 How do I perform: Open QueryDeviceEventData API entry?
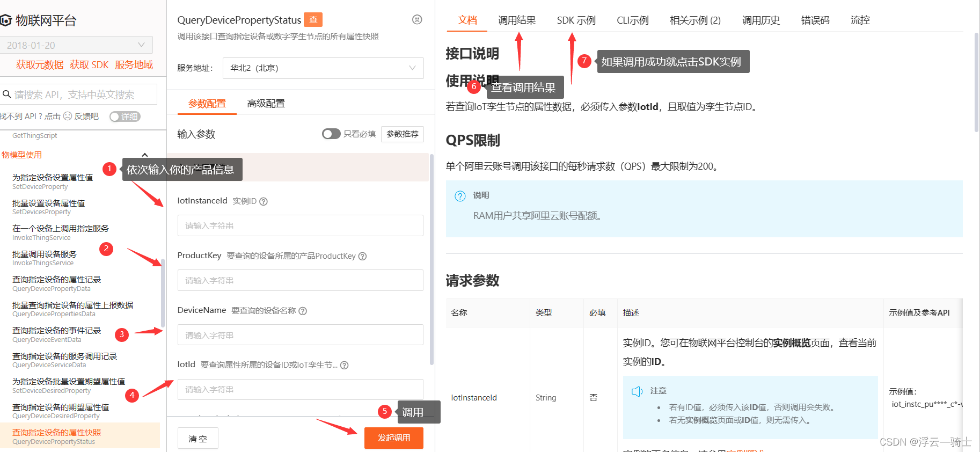pyautogui.click(x=56, y=334)
